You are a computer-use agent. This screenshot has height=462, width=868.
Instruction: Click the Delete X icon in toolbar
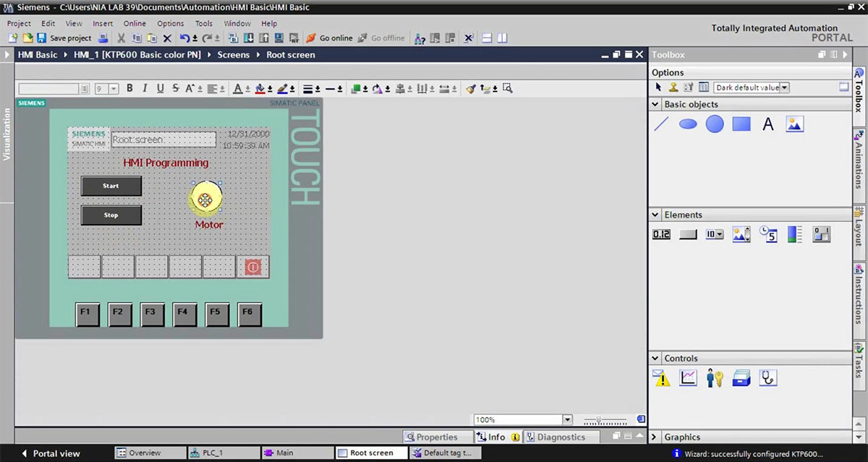tap(167, 38)
